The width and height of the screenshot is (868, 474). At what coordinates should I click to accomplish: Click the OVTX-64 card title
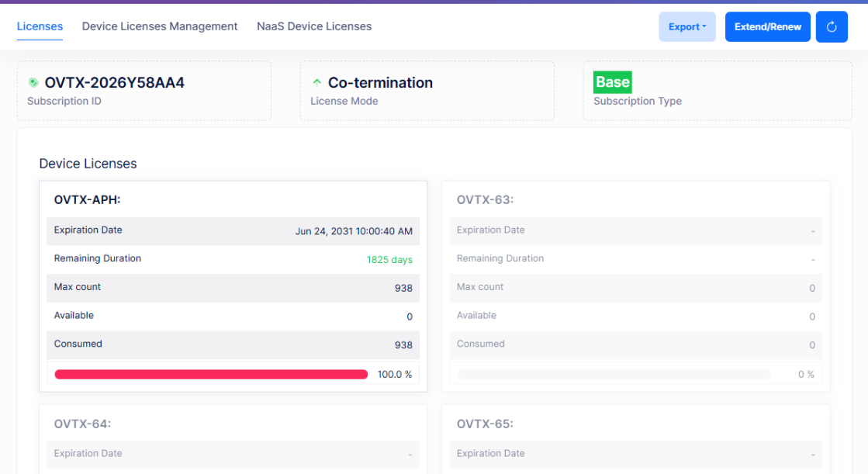point(82,424)
